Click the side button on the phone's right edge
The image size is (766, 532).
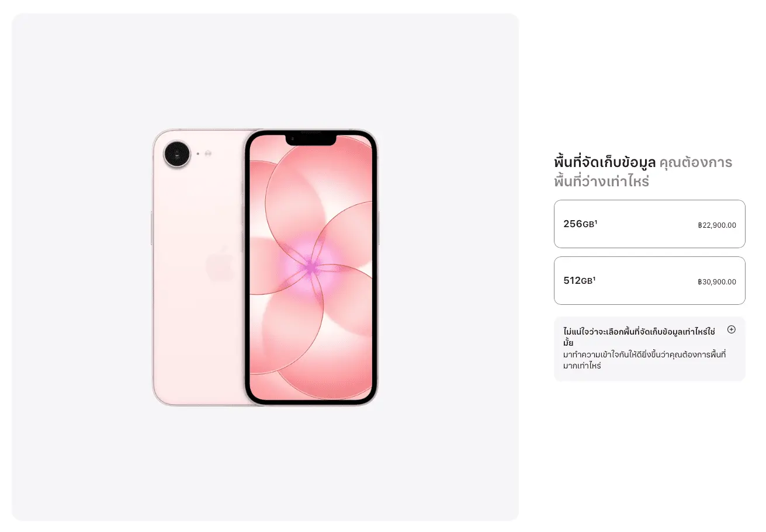point(378,228)
